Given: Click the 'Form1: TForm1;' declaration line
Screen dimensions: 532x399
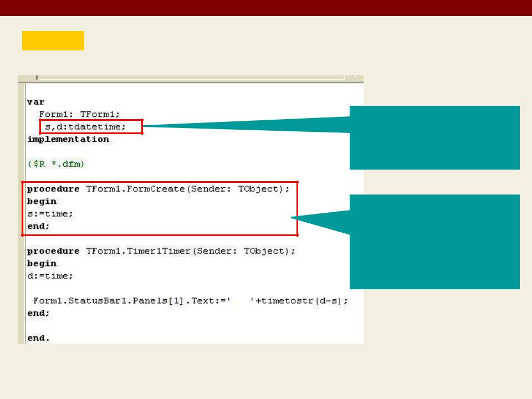Looking at the screenshot, I should [x=79, y=114].
